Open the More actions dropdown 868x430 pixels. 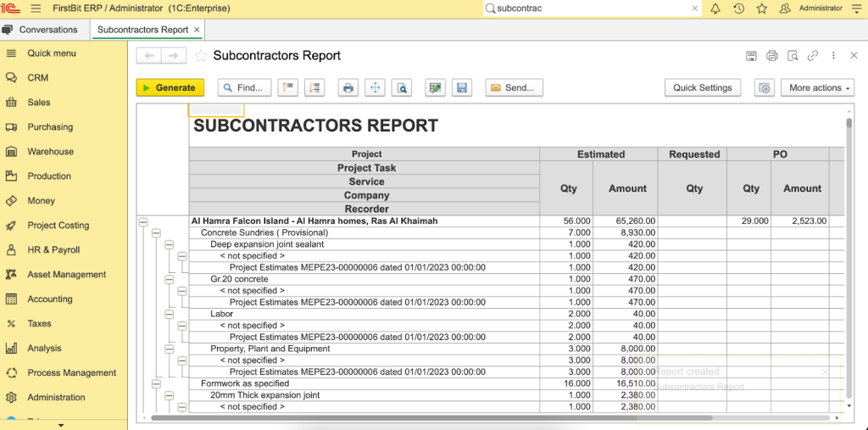(x=820, y=87)
